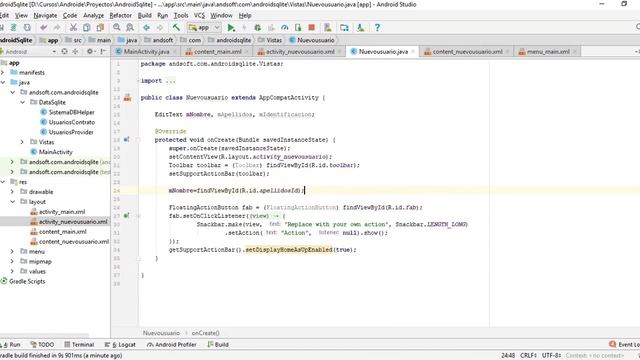Open the Build menu

click(144, 16)
